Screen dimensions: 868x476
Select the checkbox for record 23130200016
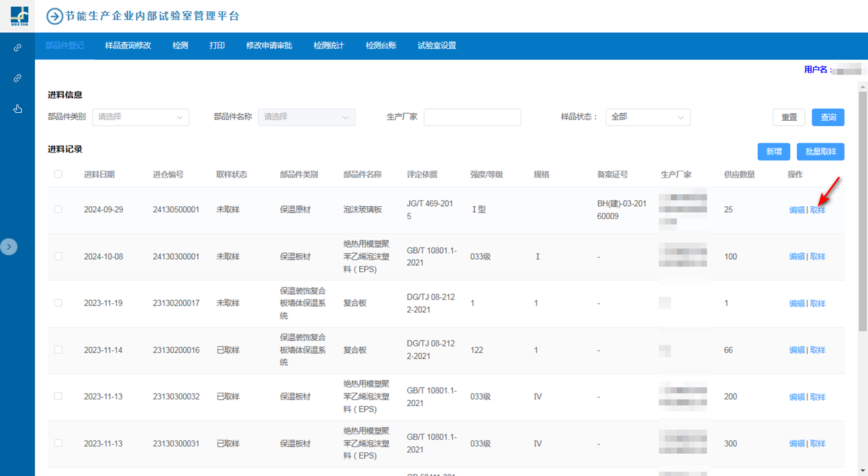[58, 350]
